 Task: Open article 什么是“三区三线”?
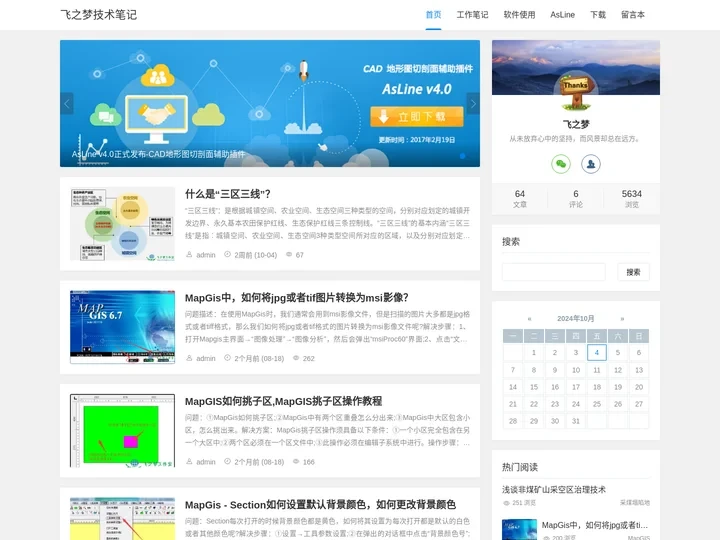(x=228, y=194)
